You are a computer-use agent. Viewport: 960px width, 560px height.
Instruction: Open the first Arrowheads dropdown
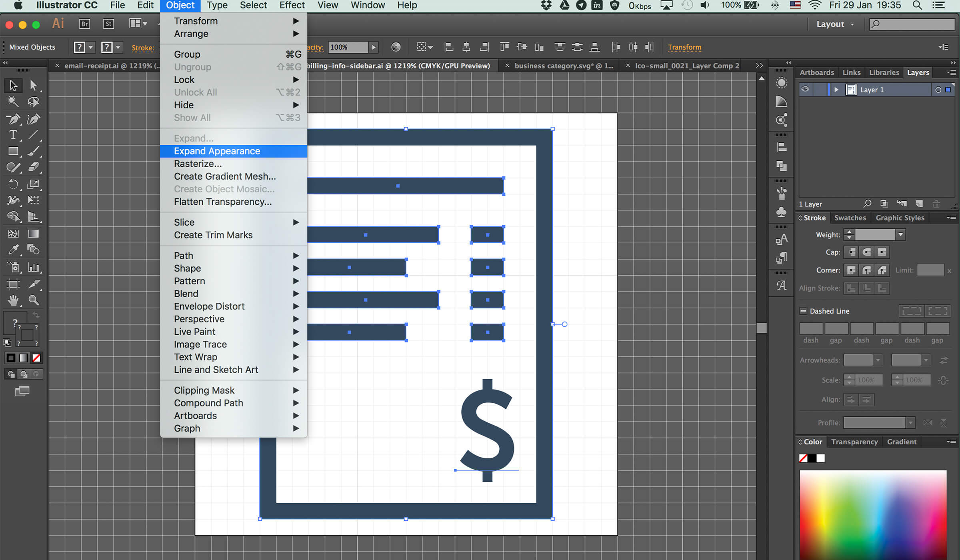(x=878, y=360)
